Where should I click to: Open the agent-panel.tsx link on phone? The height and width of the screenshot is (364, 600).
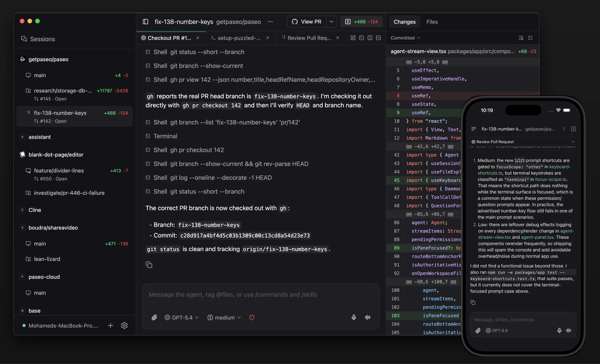(537, 237)
